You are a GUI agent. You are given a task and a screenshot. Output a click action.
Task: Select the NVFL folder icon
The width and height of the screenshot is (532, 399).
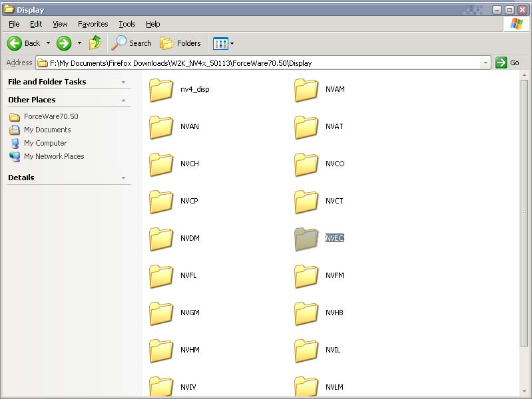(161, 276)
